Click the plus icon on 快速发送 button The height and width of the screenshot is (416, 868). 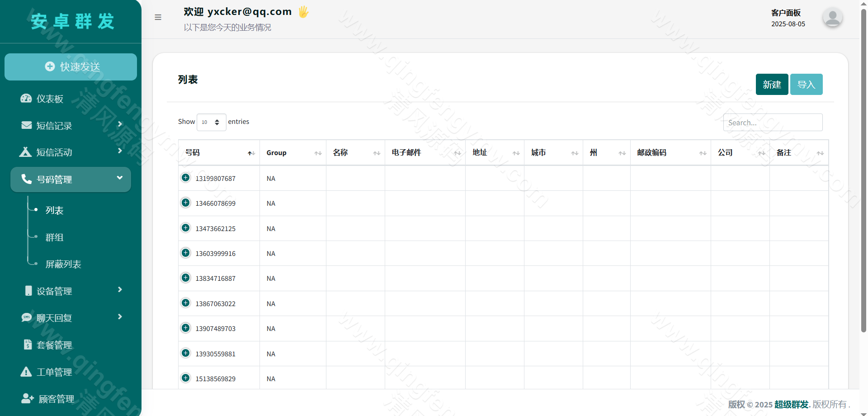coord(50,66)
